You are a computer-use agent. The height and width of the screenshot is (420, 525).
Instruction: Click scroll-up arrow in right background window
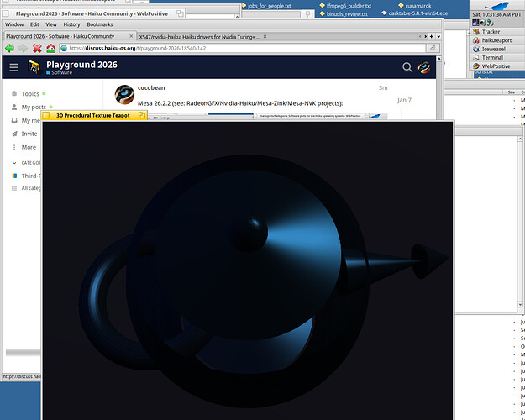pos(520,139)
